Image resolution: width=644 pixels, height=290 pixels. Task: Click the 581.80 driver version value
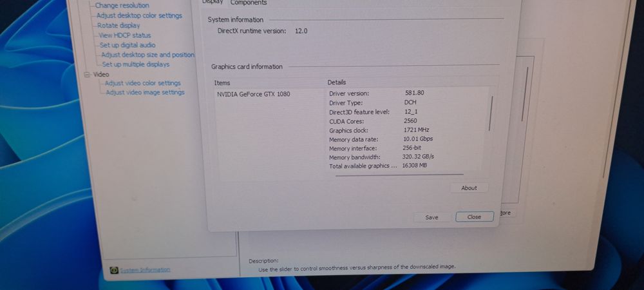414,93
